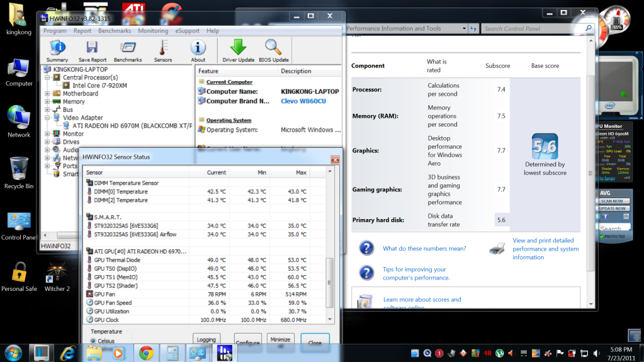
Task: Expand the Motherboard tree node
Action: (48, 94)
